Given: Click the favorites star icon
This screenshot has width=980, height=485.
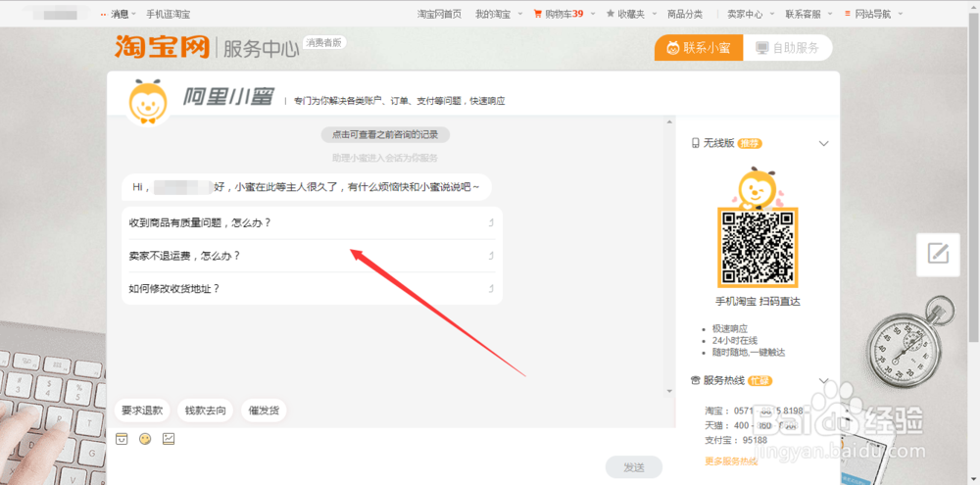Looking at the screenshot, I should (x=610, y=14).
